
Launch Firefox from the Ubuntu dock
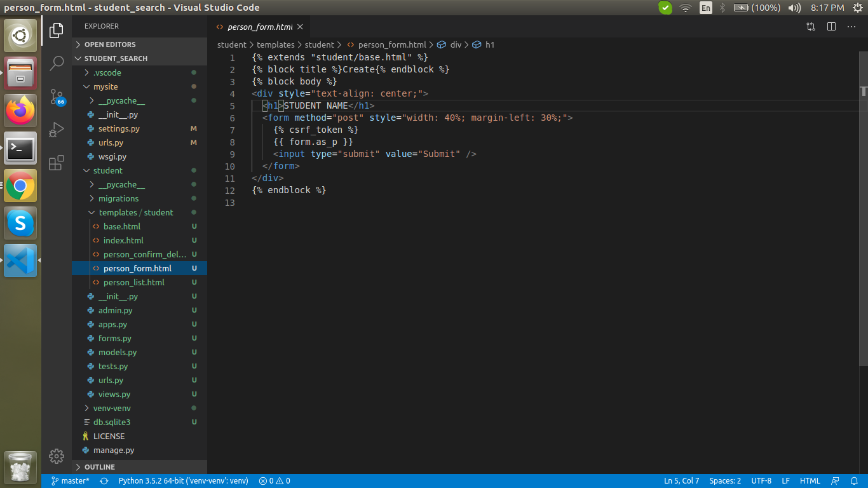pos(21,111)
